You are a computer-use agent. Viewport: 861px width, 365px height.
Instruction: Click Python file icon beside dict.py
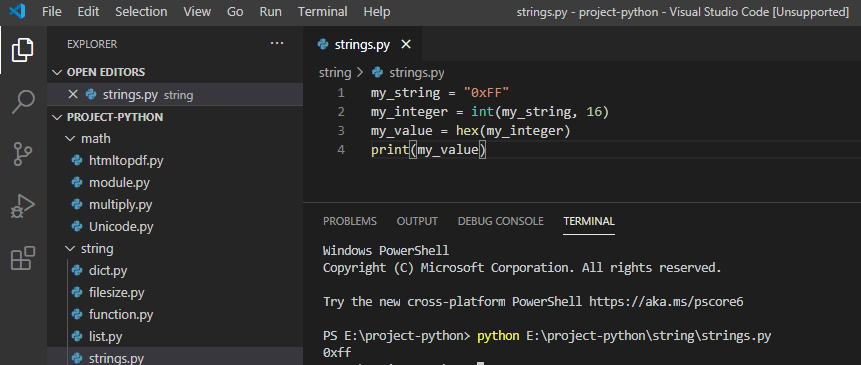click(x=77, y=271)
